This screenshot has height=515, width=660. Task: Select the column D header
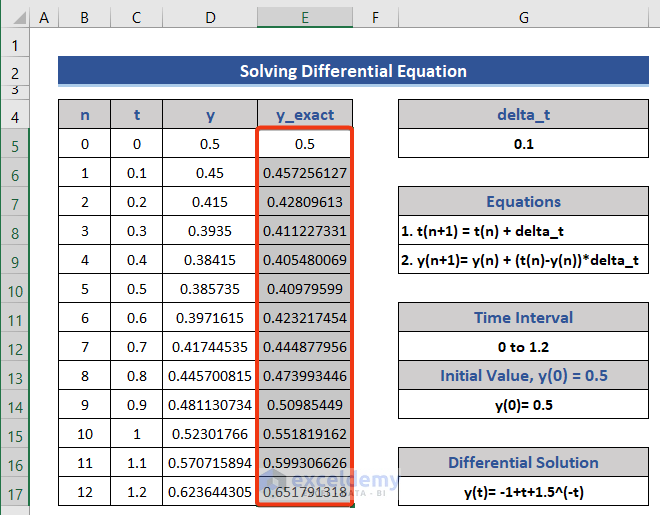[x=209, y=18]
